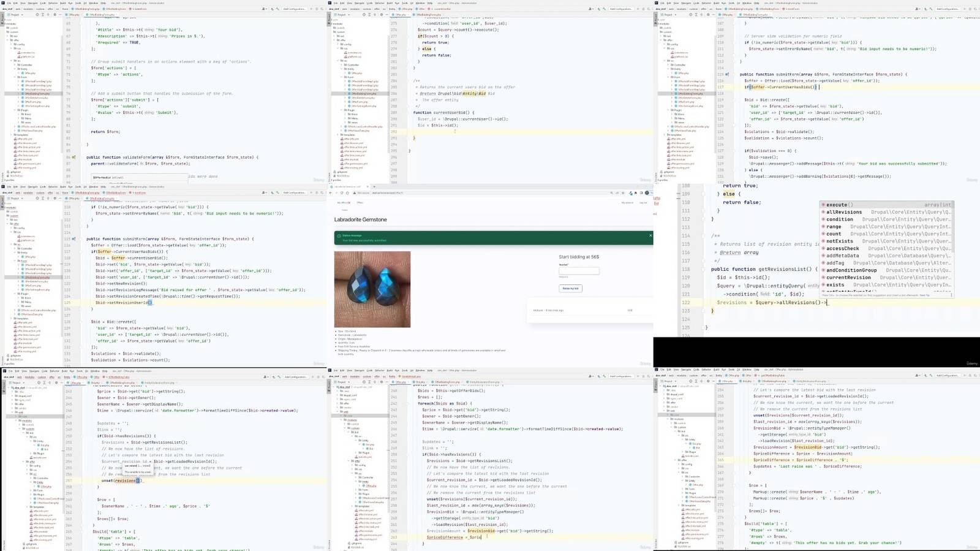Open the browser extensions puzzle icon
Screen dimensions: 980x551
(635, 193)
